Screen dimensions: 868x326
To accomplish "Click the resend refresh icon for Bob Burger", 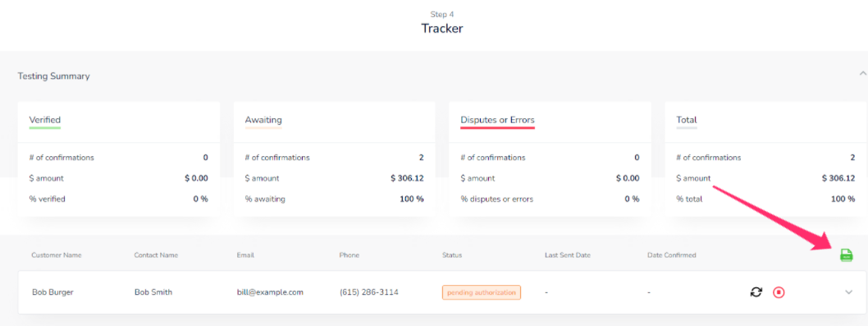I will click(756, 292).
